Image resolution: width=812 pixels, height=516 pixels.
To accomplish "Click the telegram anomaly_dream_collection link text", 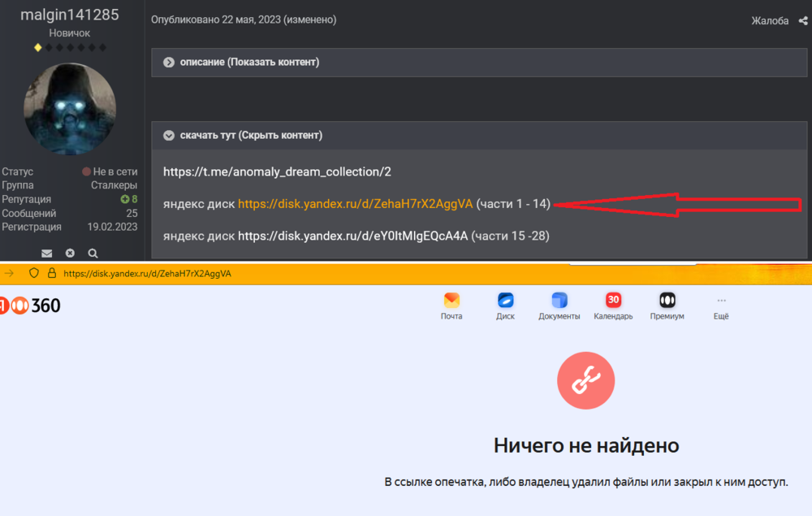I will tap(277, 172).
